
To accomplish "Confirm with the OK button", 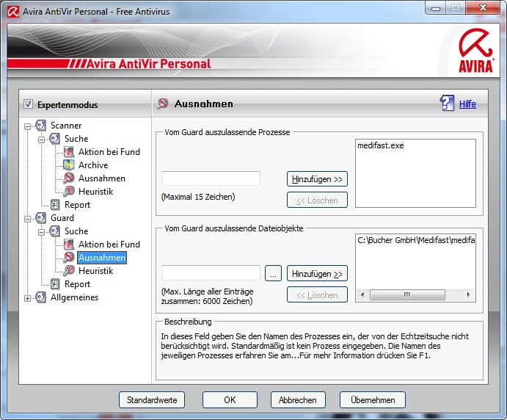I will click(x=230, y=400).
